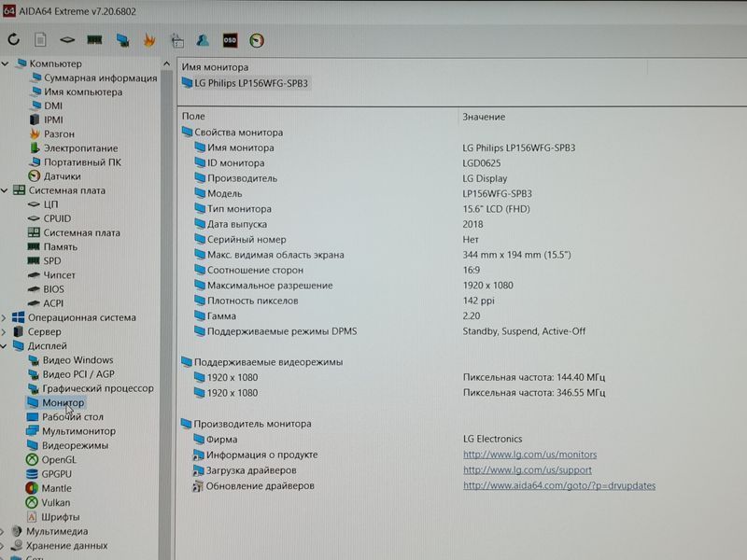Viewport: 747px width, 560px height.
Task: Click the tree panel vertical scrollbar
Action: pyautogui.click(x=166, y=315)
